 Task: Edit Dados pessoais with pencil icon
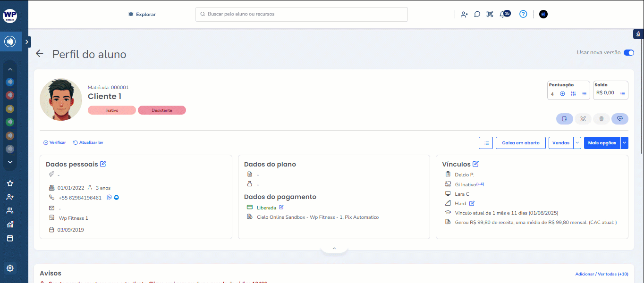103,164
